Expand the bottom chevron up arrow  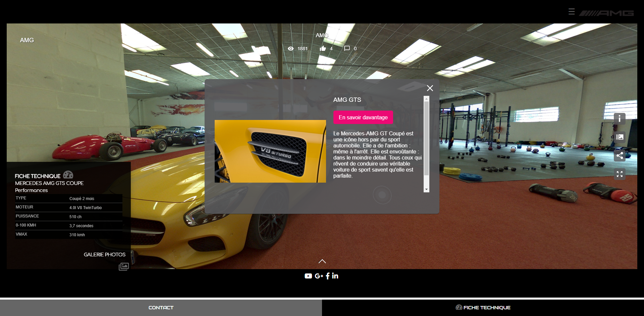[322, 261]
